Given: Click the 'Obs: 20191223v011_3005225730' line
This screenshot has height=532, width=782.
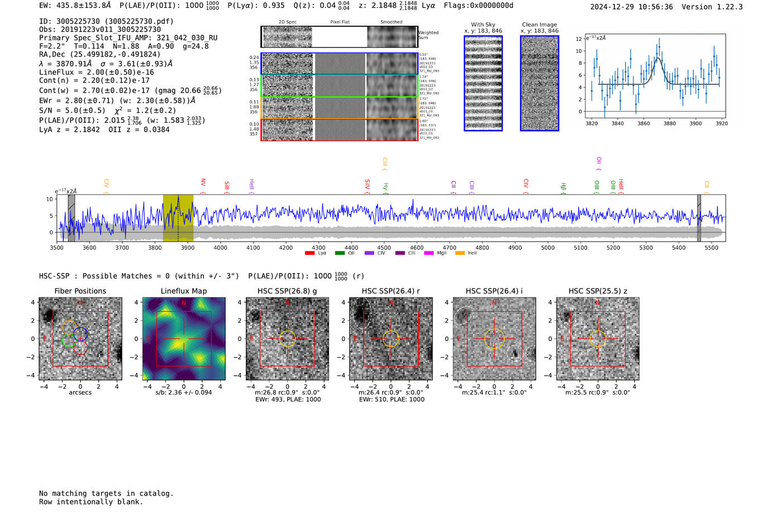Looking at the screenshot, I should (x=100, y=30).
